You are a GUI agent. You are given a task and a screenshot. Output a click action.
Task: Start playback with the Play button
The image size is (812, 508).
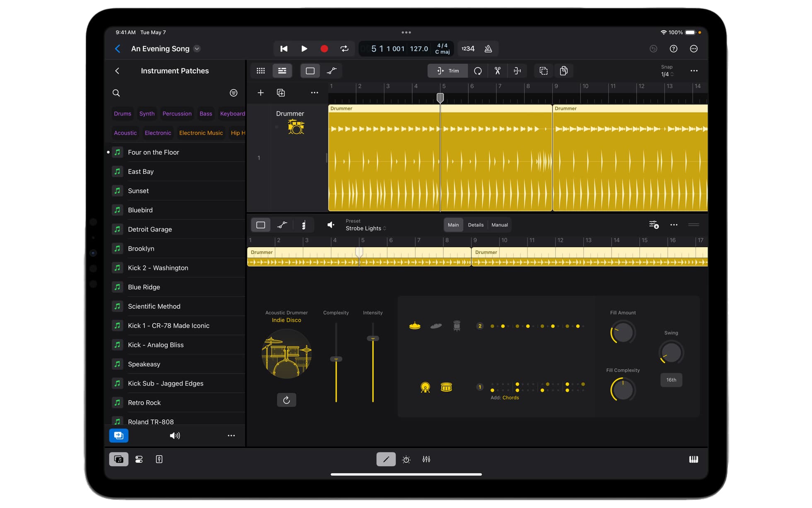click(304, 49)
